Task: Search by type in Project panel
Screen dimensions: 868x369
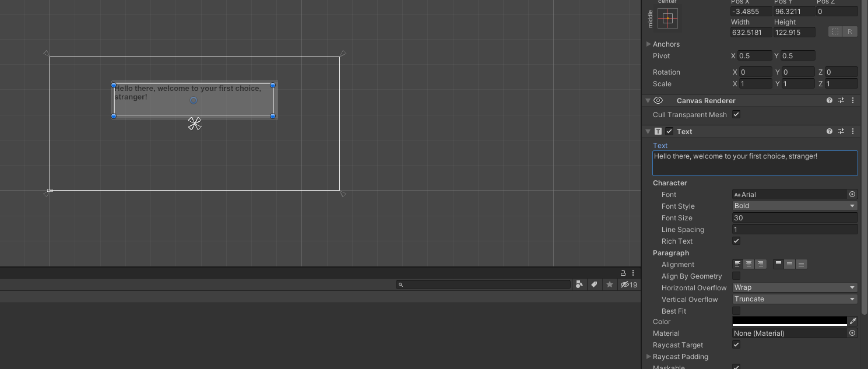Action: pyautogui.click(x=579, y=284)
